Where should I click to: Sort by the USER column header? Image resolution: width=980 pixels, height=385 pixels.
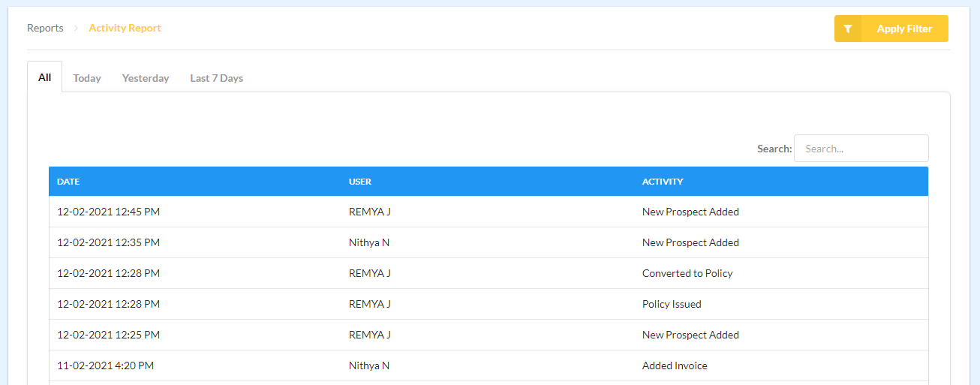(x=360, y=182)
